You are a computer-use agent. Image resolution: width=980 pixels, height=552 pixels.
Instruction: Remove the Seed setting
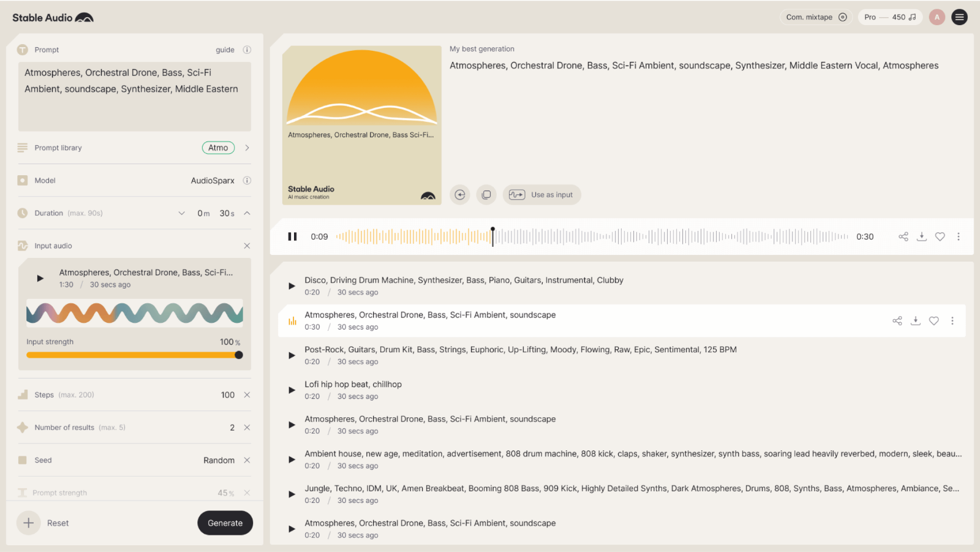pyautogui.click(x=247, y=460)
